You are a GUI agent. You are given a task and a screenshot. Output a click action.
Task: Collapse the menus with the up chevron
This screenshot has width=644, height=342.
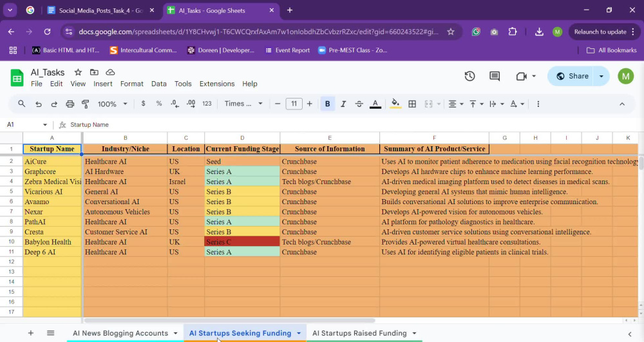(622, 104)
